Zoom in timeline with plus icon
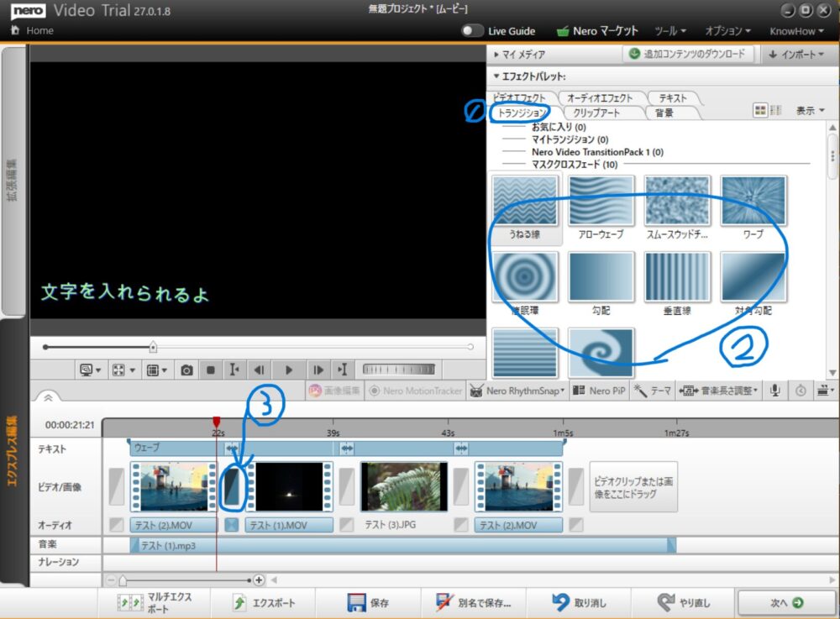The height and width of the screenshot is (619, 840). pos(259,580)
